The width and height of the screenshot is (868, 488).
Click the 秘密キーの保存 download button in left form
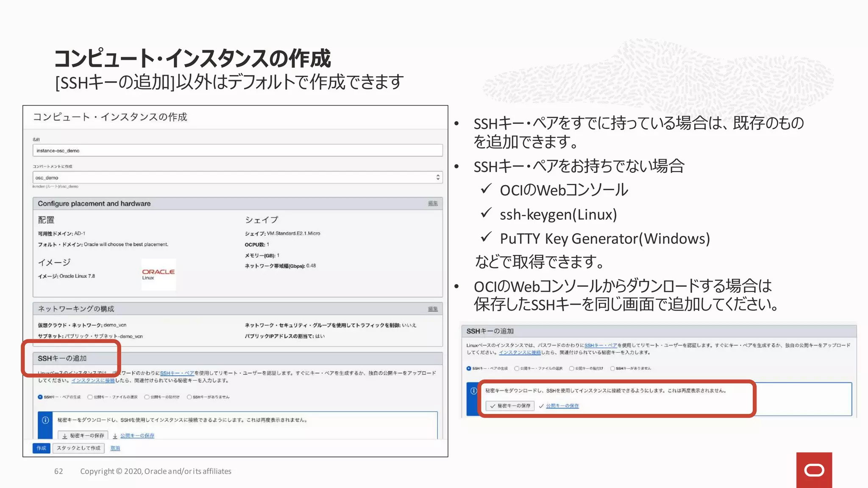[x=83, y=435]
